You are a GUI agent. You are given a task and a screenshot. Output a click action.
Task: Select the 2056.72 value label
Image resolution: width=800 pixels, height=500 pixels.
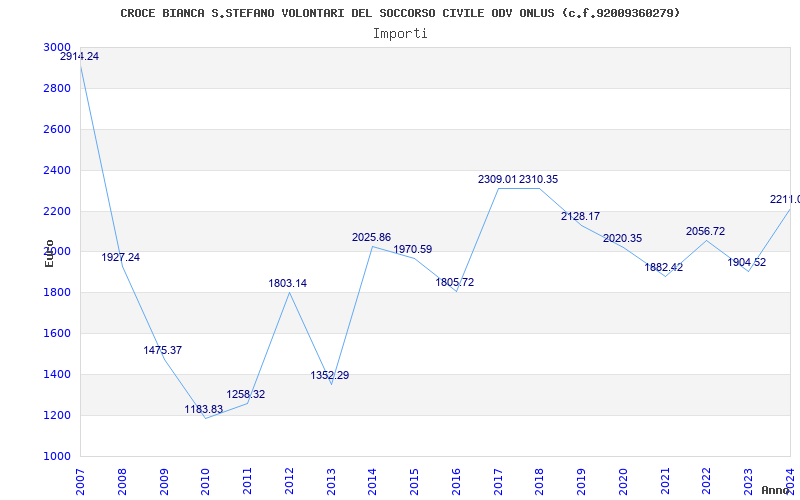pos(706,232)
